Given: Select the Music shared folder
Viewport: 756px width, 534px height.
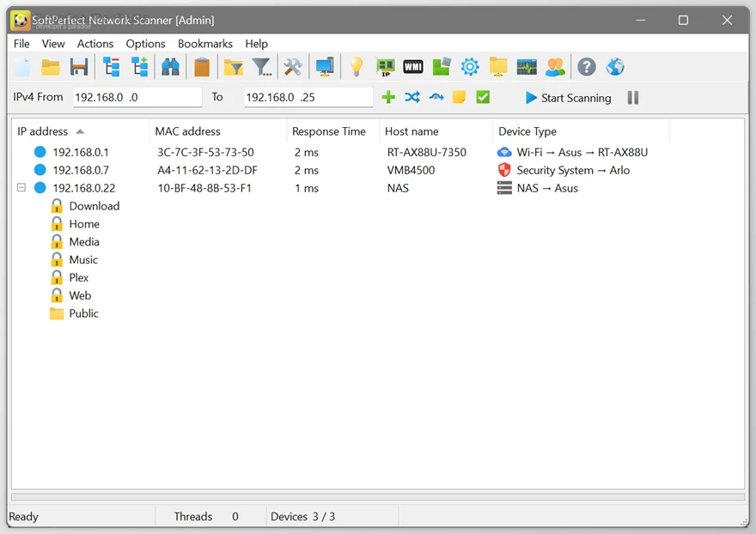Looking at the screenshot, I should coord(83,260).
